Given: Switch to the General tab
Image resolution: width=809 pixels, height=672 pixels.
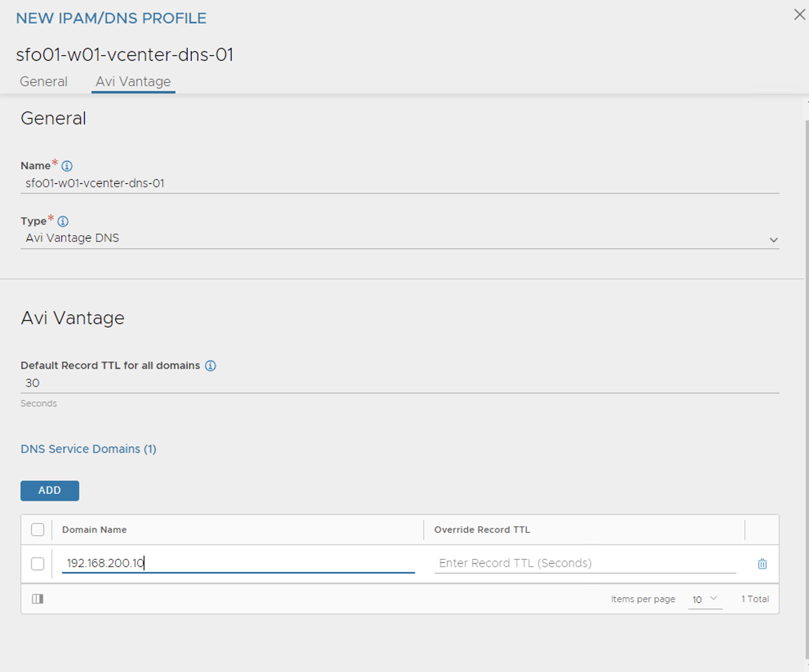Looking at the screenshot, I should click(44, 82).
